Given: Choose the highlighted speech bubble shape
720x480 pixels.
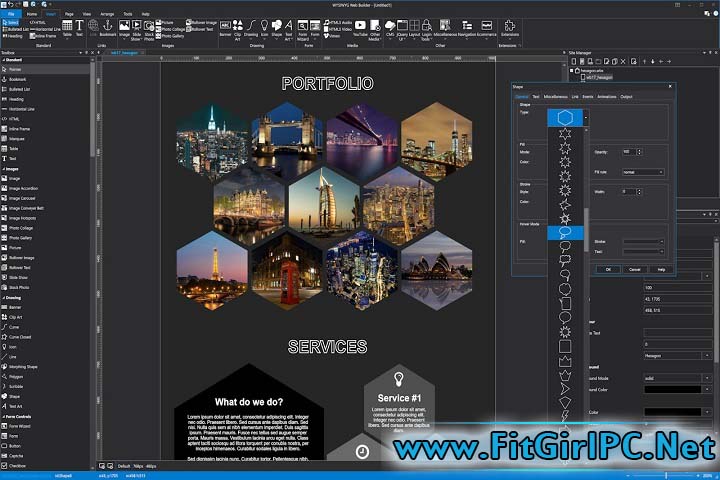Looking at the screenshot, I should click(566, 232).
